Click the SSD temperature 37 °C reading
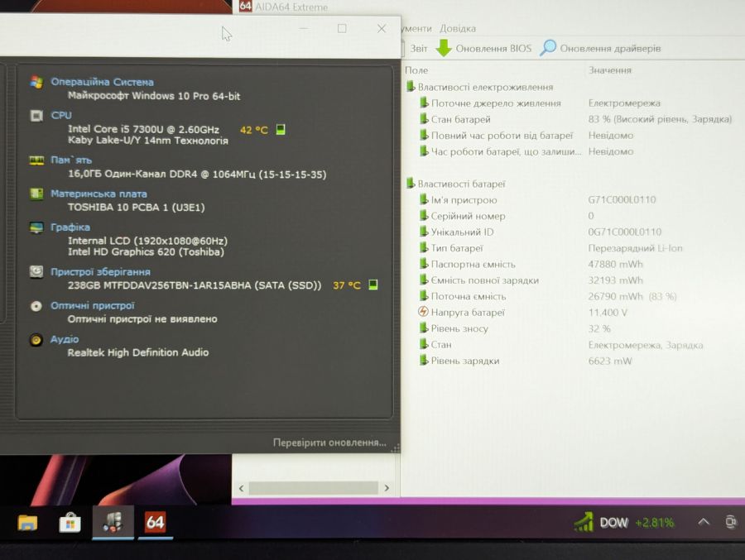This screenshot has width=745, height=560. point(347,285)
